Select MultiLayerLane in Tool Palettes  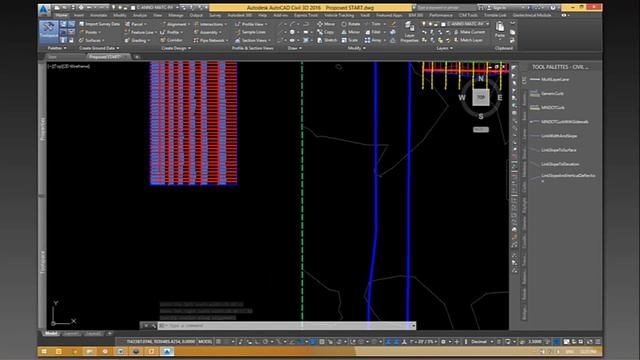click(x=549, y=80)
